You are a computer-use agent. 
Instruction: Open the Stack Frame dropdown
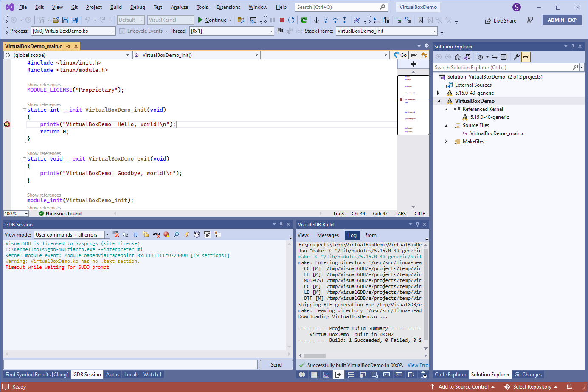pos(387,31)
